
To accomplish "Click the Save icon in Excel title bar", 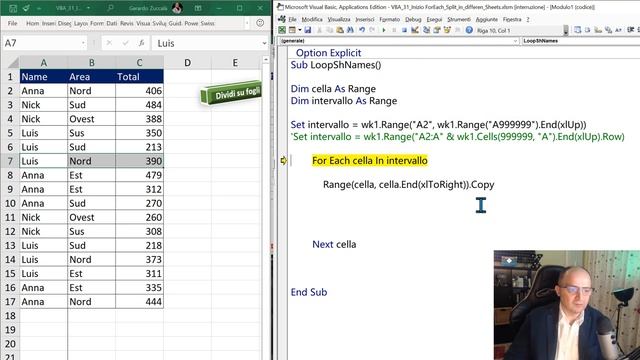I will (x=13, y=8).
